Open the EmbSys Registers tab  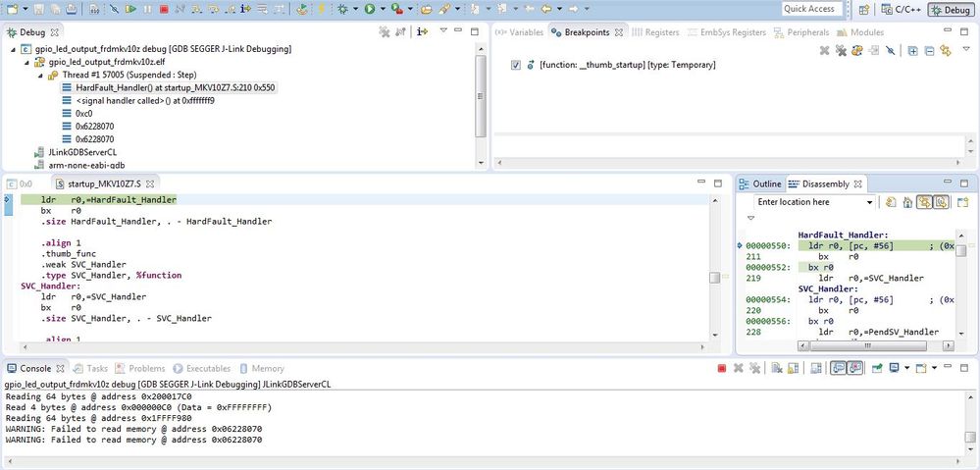(x=727, y=32)
